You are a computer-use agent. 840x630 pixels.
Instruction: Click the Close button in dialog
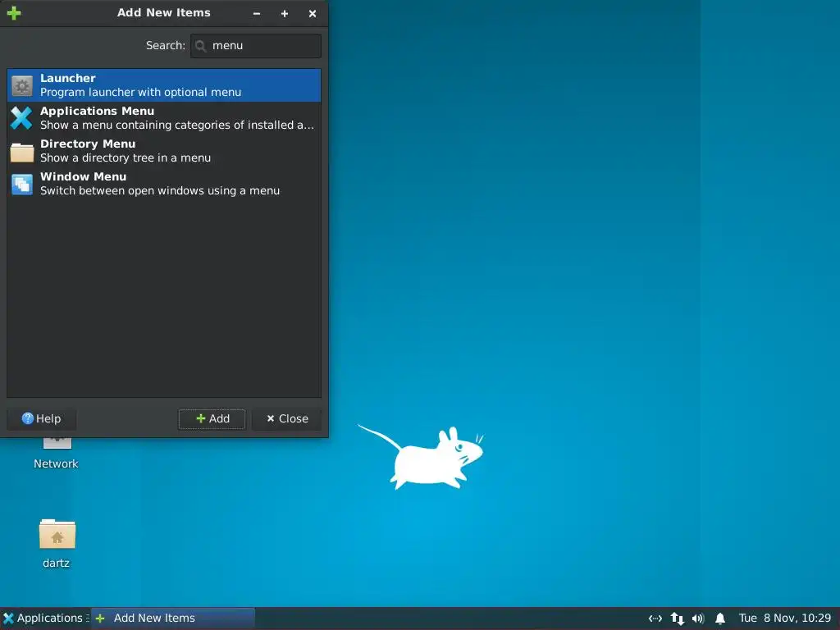286,419
